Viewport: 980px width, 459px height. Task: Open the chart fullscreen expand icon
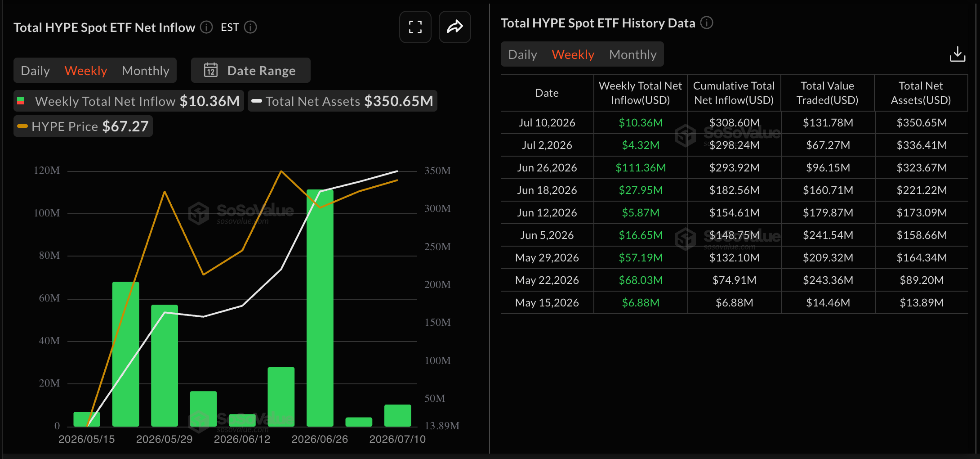coord(415,27)
